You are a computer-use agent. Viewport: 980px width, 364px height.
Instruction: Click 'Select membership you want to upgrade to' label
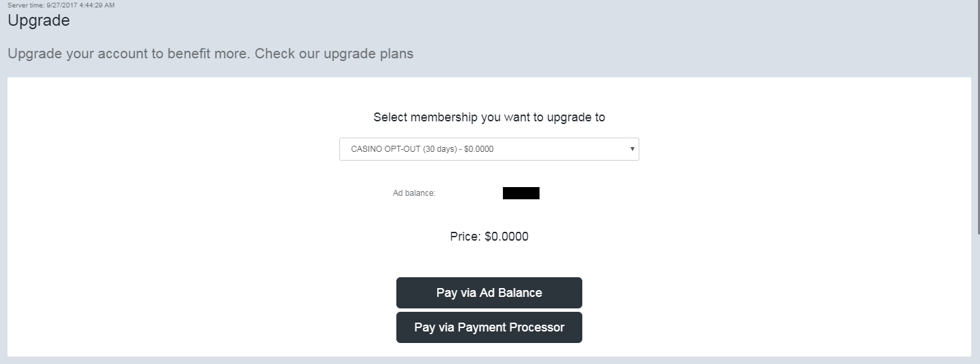click(489, 117)
